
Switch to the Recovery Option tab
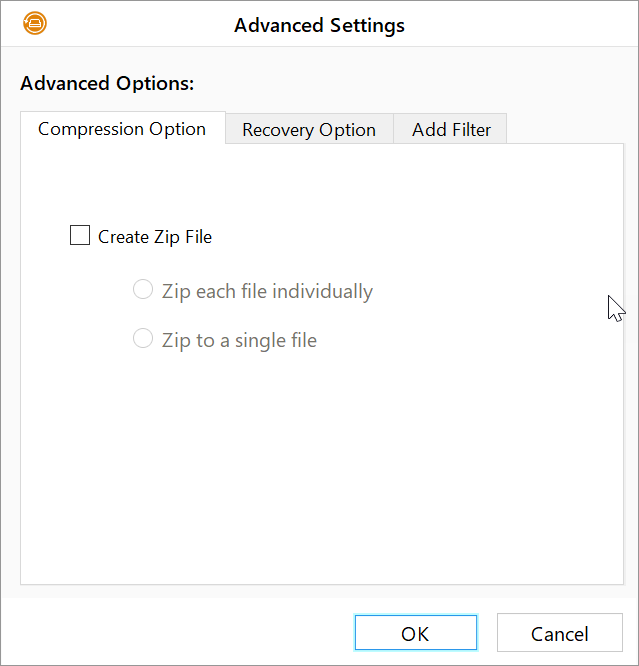click(x=309, y=129)
